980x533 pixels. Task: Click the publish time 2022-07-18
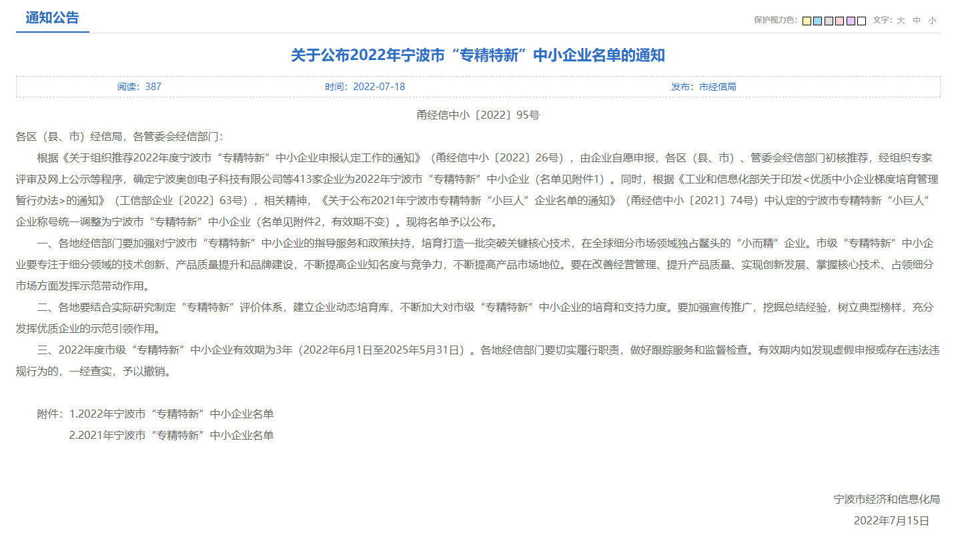(365, 87)
